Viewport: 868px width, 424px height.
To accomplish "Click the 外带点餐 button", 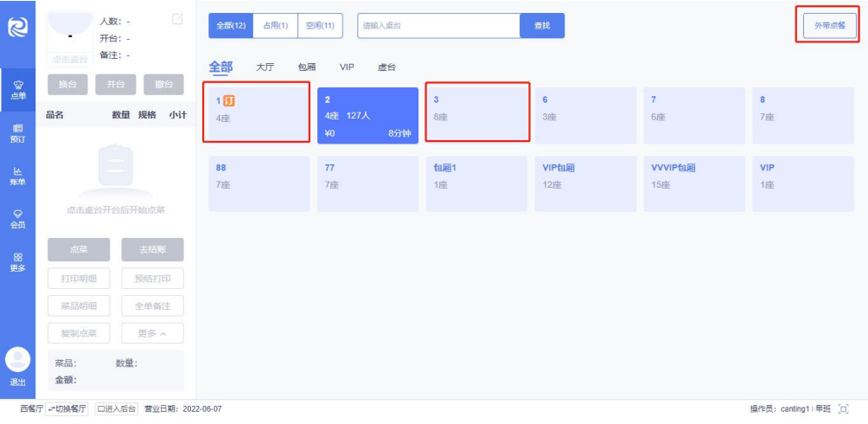I will (829, 27).
